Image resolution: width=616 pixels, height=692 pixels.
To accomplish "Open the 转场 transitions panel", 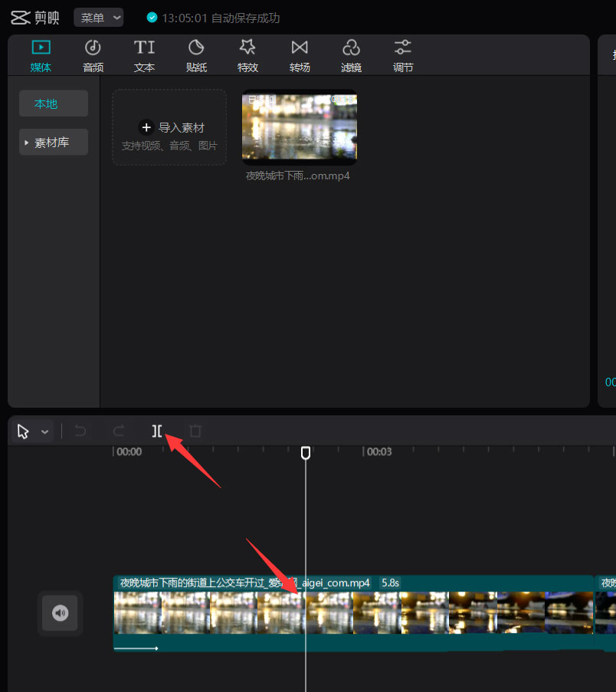I will (x=299, y=54).
